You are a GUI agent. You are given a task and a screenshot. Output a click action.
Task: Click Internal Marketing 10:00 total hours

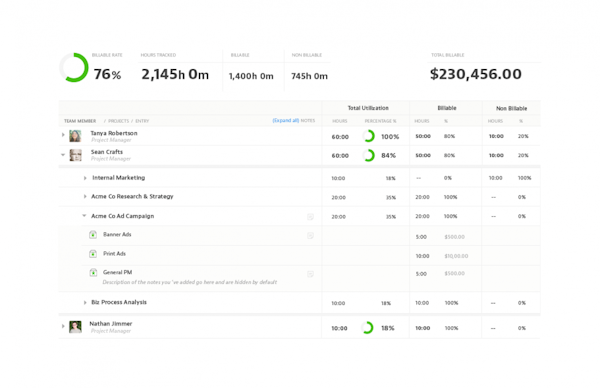tap(338, 178)
